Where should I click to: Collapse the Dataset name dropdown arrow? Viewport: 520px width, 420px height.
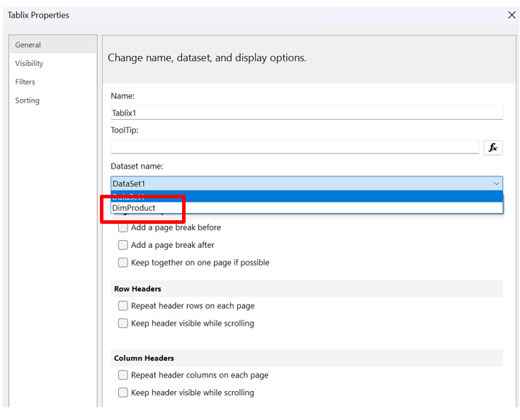pyautogui.click(x=496, y=183)
